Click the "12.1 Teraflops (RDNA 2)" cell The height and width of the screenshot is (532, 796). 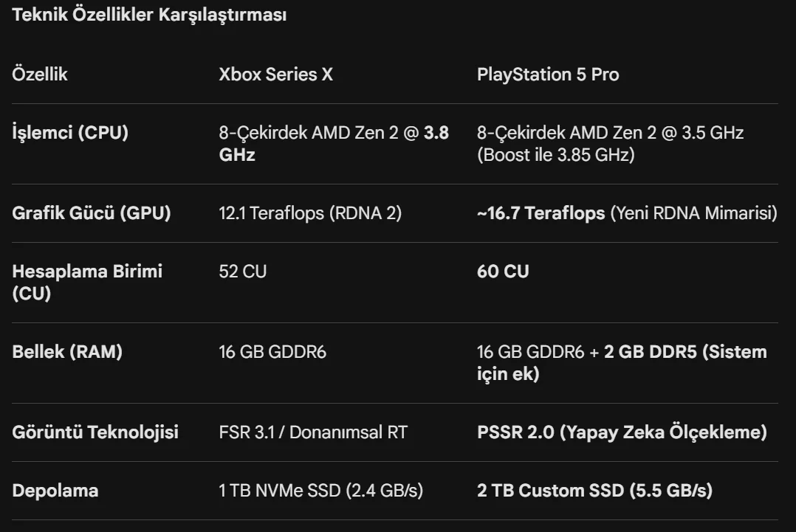pyautogui.click(x=310, y=213)
